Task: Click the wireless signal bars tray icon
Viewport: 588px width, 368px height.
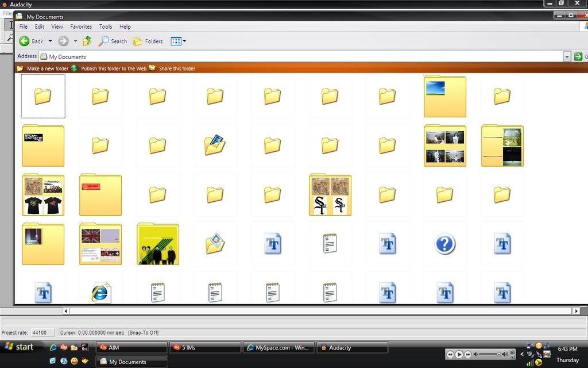Action: tap(530, 363)
